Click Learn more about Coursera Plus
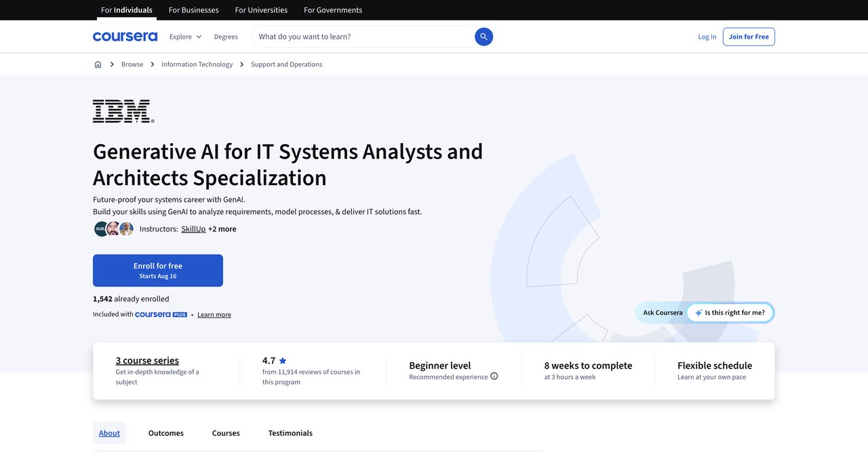Image resolution: width=868 pixels, height=454 pixels. coord(214,314)
